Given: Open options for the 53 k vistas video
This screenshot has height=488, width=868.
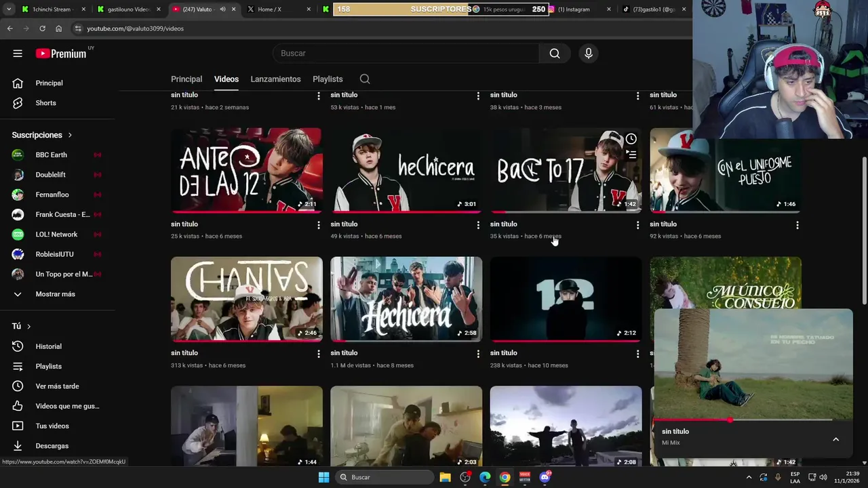Looking at the screenshot, I should (x=478, y=96).
